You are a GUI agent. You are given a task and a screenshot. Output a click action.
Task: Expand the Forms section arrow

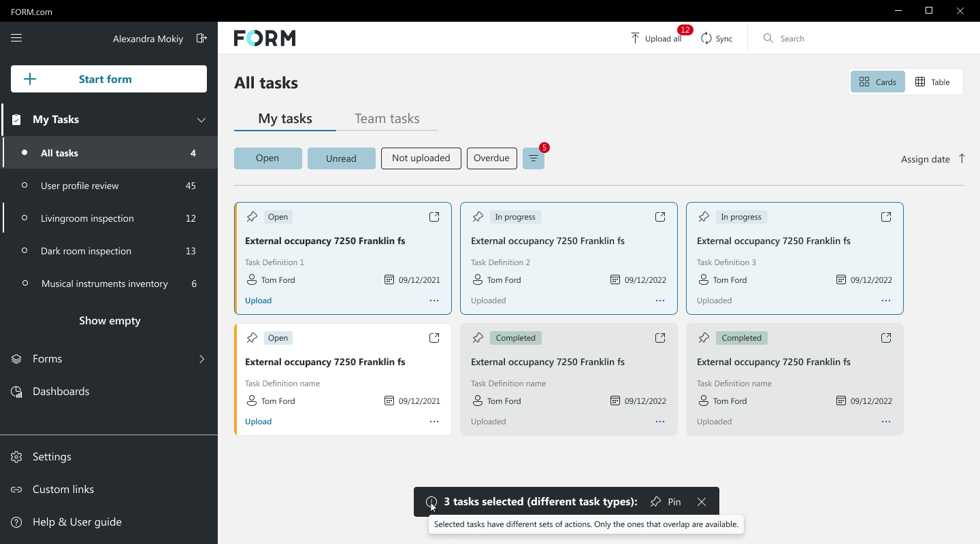click(x=201, y=359)
